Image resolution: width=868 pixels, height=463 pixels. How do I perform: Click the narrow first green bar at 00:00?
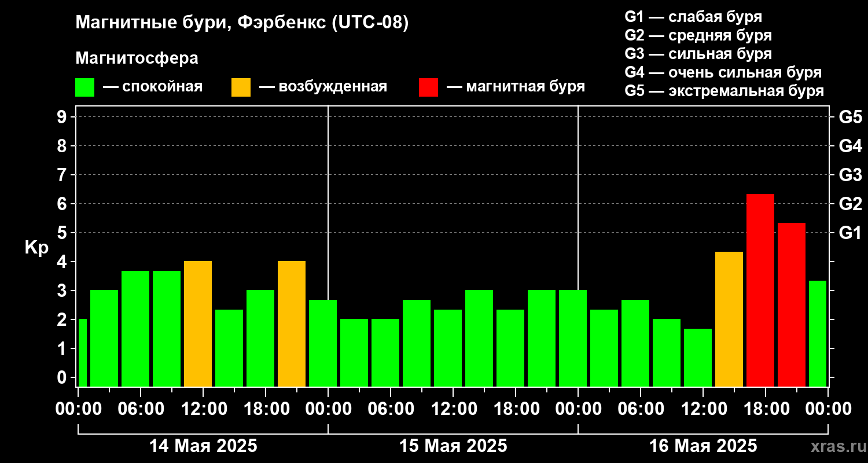[82, 352]
